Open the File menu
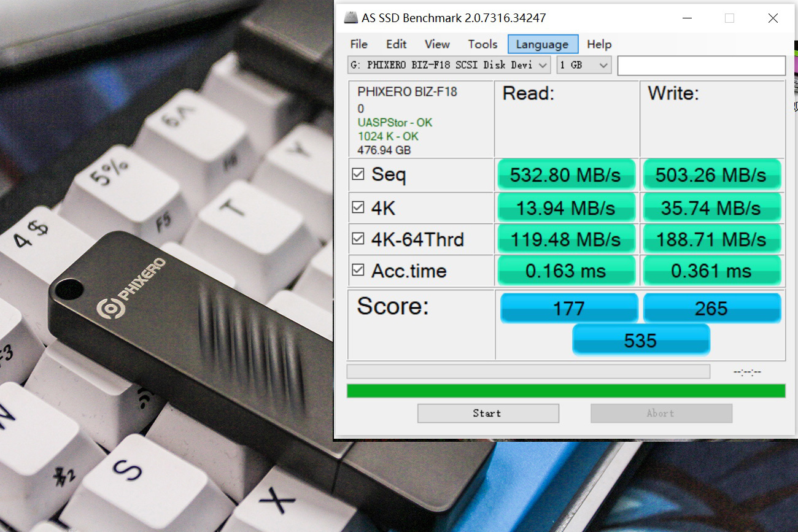 (358, 44)
